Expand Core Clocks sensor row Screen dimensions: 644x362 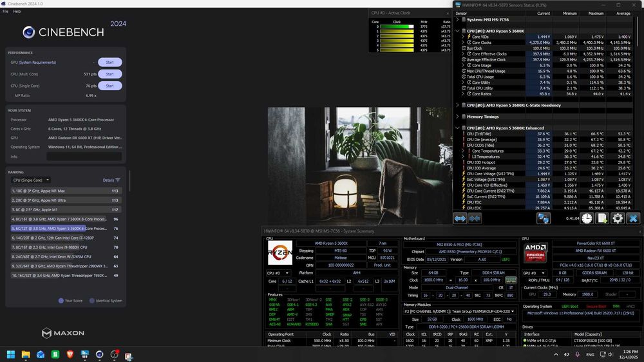(x=463, y=43)
